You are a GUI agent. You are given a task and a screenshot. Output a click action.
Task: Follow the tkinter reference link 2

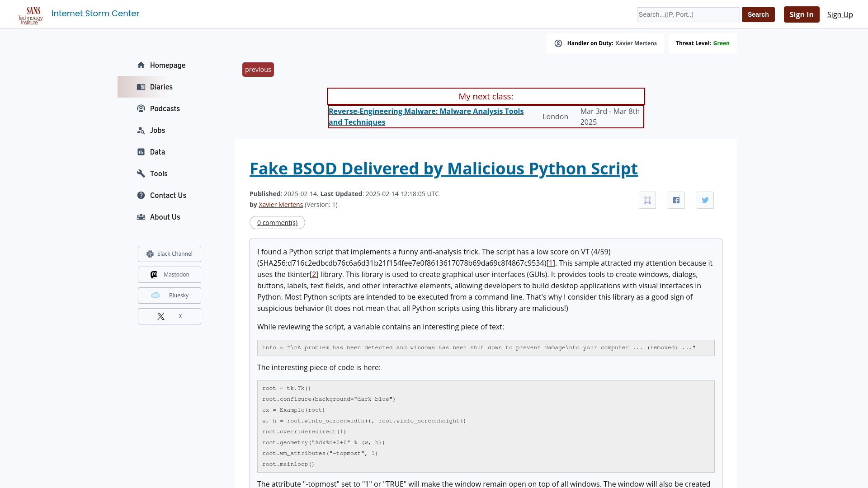pos(314,274)
